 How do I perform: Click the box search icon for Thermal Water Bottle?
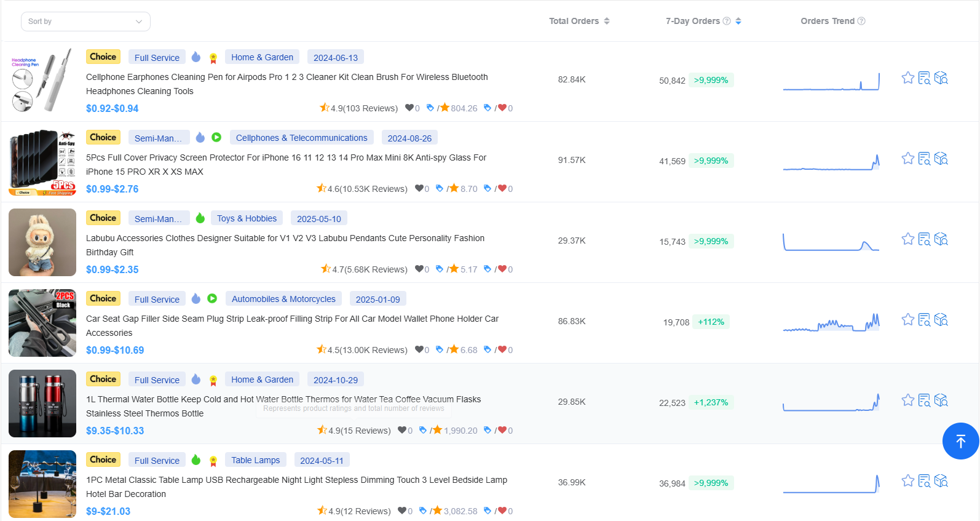[x=941, y=400]
